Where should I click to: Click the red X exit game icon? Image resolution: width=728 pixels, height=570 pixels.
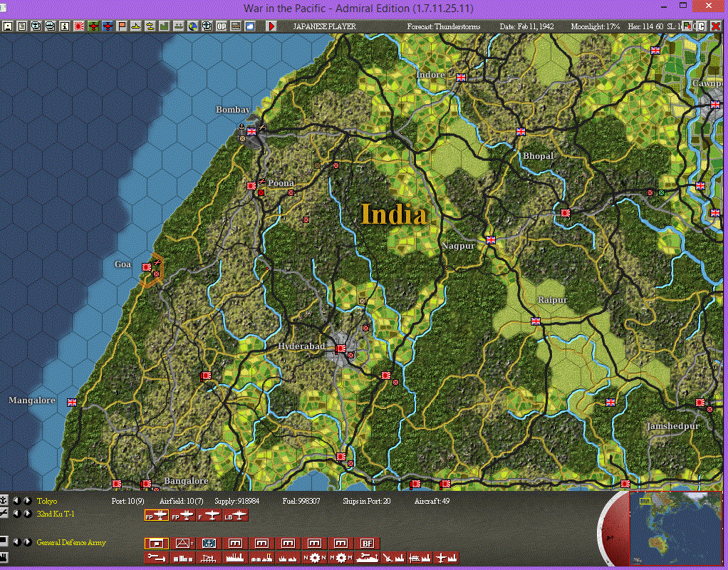(x=716, y=26)
